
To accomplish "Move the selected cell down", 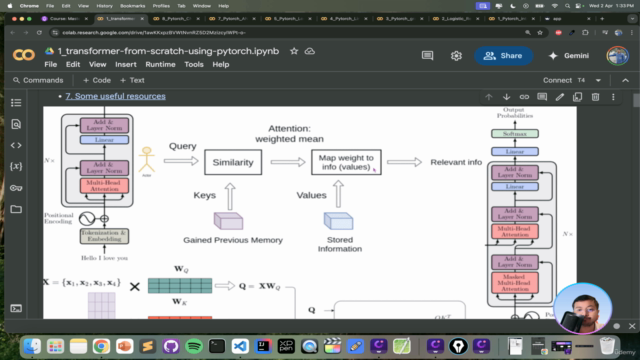I will point(507,97).
